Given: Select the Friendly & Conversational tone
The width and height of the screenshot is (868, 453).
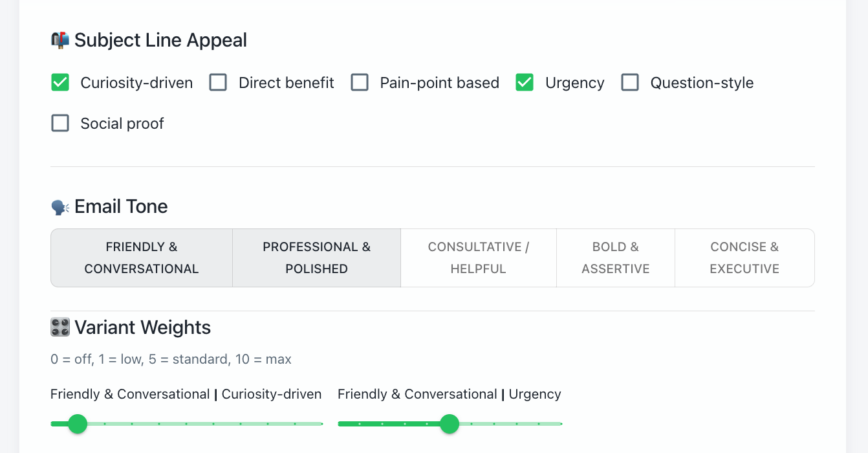Looking at the screenshot, I should point(141,258).
